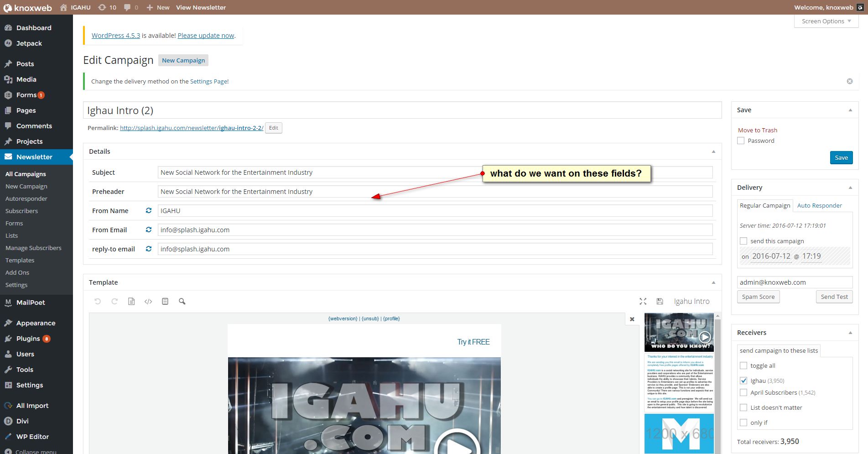Uncheck the Ighau list checkbox
Viewport: 868px width, 454px height.
743,381
